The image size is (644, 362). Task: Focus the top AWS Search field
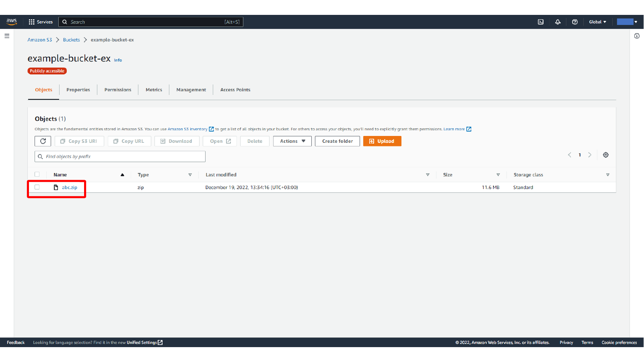[x=151, y=22]
